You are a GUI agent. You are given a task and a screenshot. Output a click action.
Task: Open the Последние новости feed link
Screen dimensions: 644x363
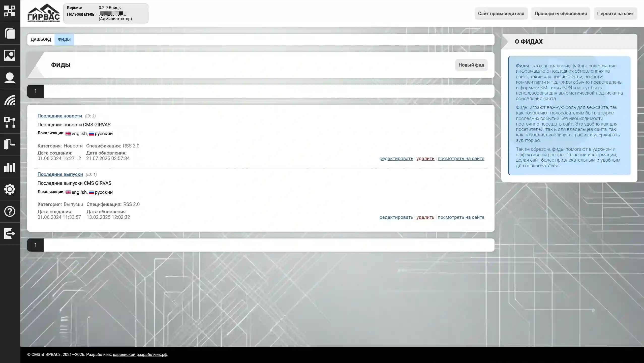(59, 116)
